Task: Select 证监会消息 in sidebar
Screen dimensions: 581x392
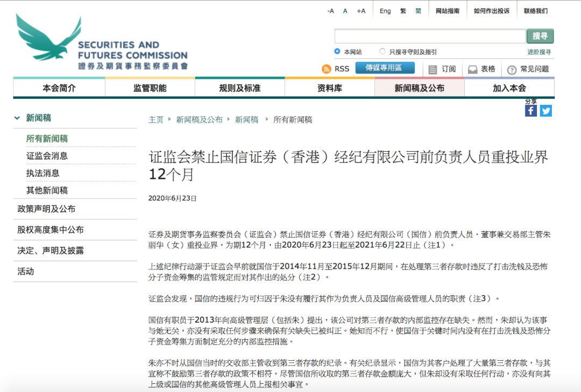Action: coord(47,156)
